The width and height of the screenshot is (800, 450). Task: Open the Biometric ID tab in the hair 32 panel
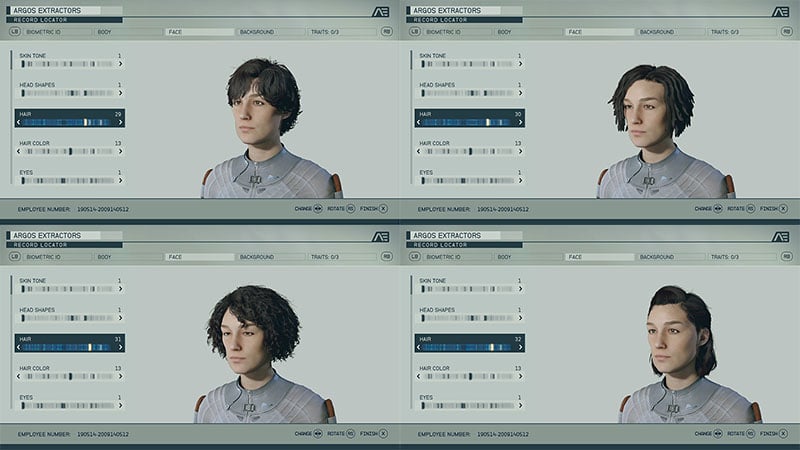[x=457, y=257]
